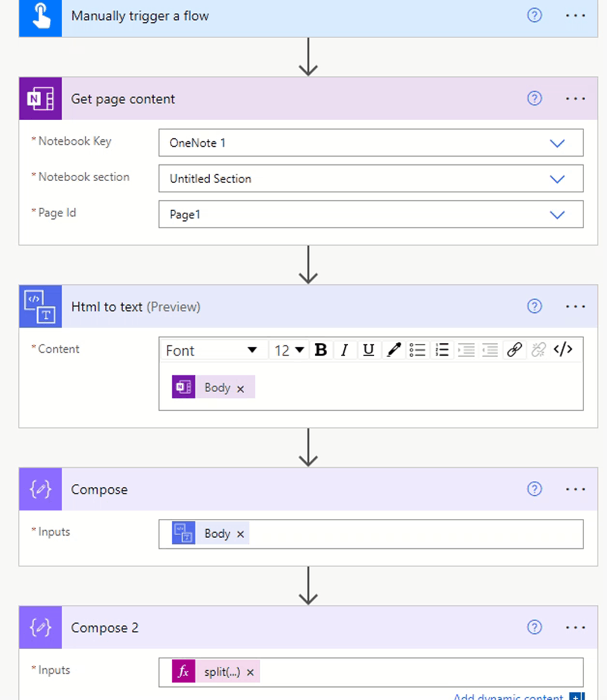This screenshot has width=607, height=700.
Task: Toggle bold formatting in Content editor
Action: pyautogui.click(x=320, y=349)
